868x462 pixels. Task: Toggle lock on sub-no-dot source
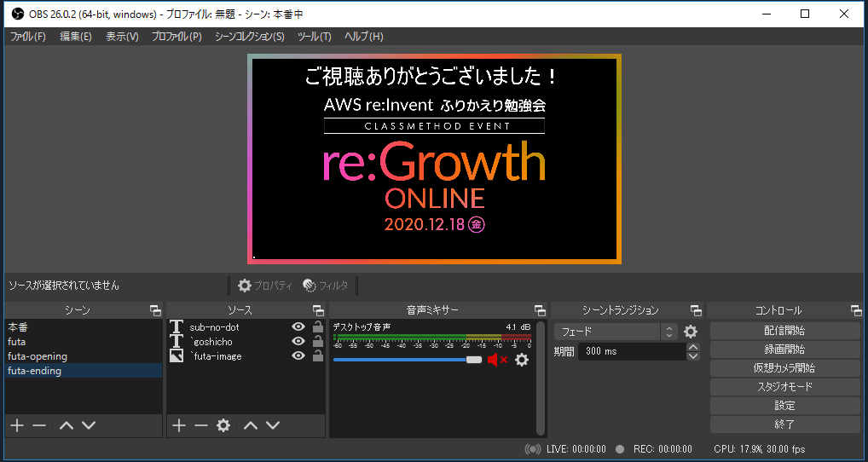(318, 326)
